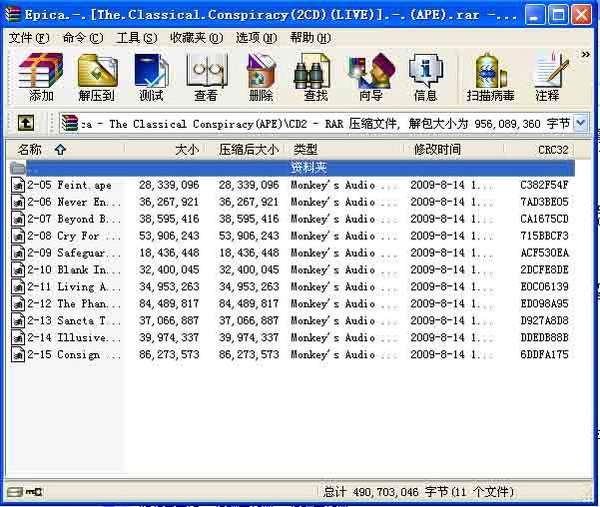Close the WinRAR window
This screenshot has height=507, width=600.
click(581, 15)
